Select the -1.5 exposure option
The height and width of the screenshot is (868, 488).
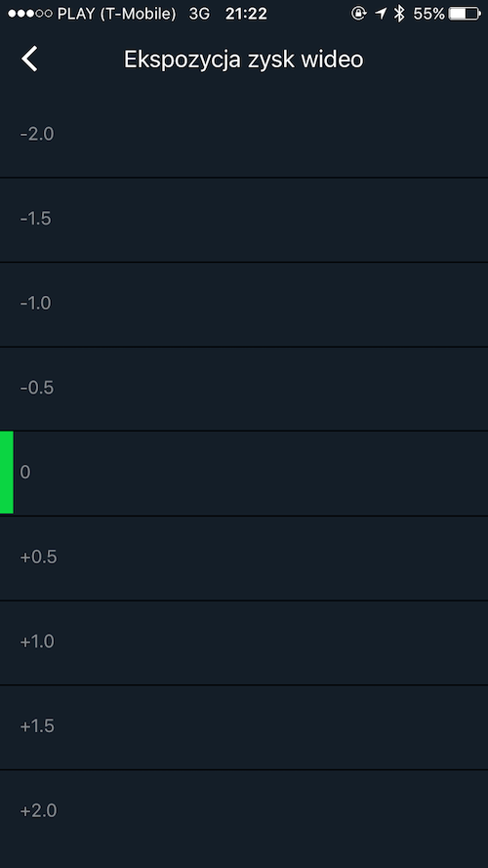point(244,220)
